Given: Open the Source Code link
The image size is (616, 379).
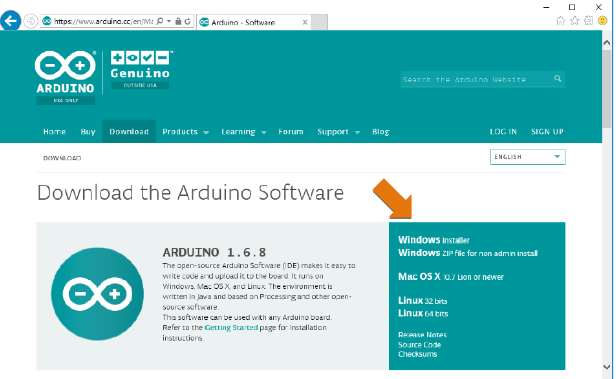Looking at the screenshot, I should pos(420,345).
